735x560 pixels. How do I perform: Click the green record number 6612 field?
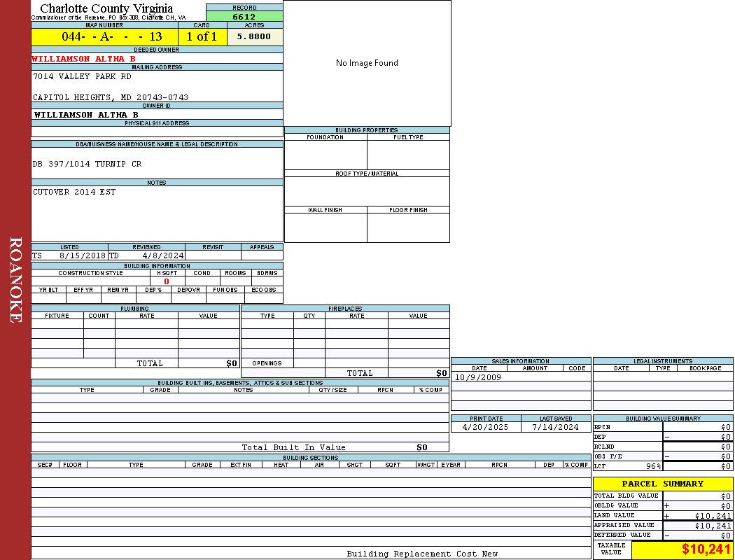(x=244, y=17)
